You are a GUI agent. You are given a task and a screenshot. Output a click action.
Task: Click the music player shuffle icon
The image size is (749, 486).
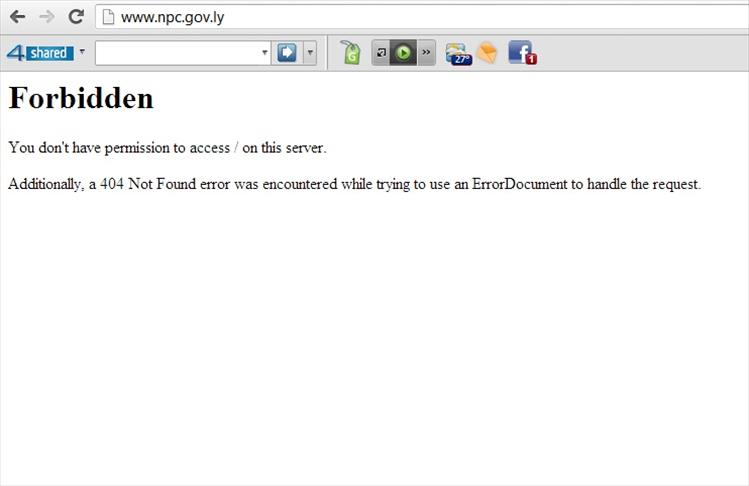(381, 53)
